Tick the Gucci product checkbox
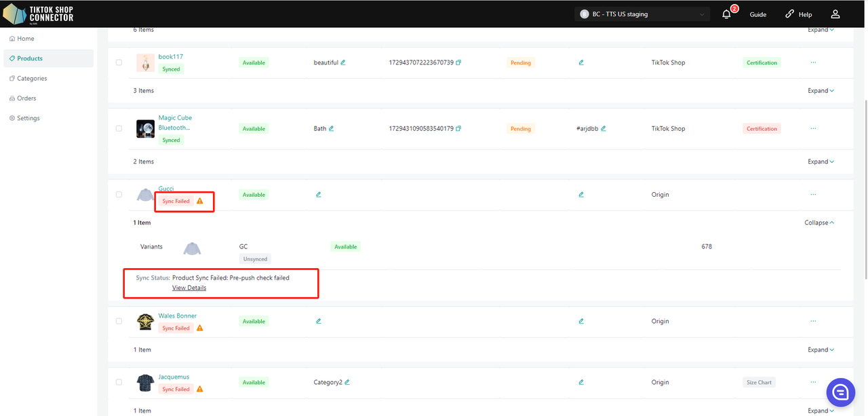Image resolution: width=868 pixels, height=416 pixels. click(x=119, y=195)
